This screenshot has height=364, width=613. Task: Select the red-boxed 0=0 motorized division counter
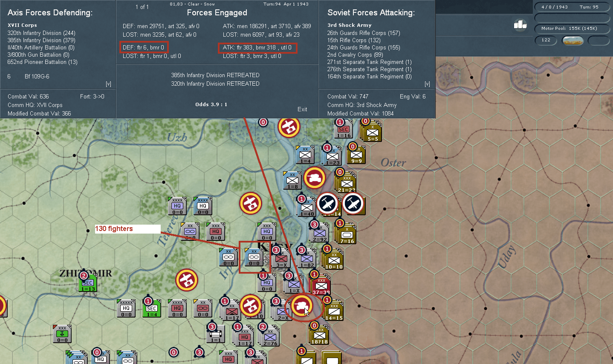pyautogui.click(x=254, y=257)
